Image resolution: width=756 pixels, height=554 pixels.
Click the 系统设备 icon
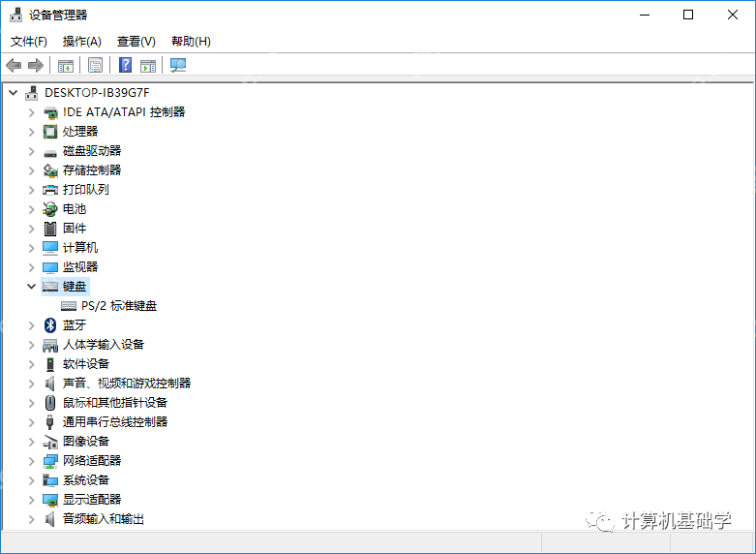50,480
